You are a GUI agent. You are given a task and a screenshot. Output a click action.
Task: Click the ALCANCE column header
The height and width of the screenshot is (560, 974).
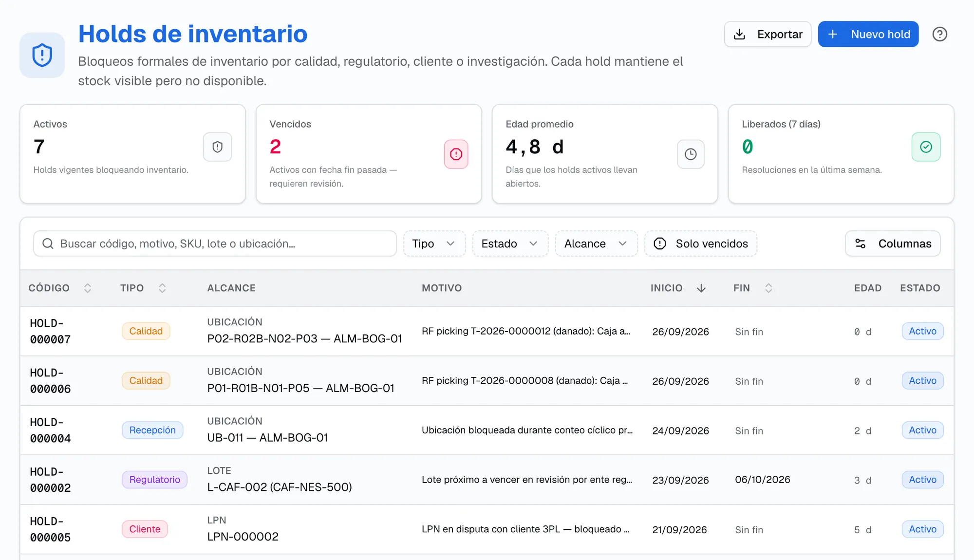click(231, 288)
